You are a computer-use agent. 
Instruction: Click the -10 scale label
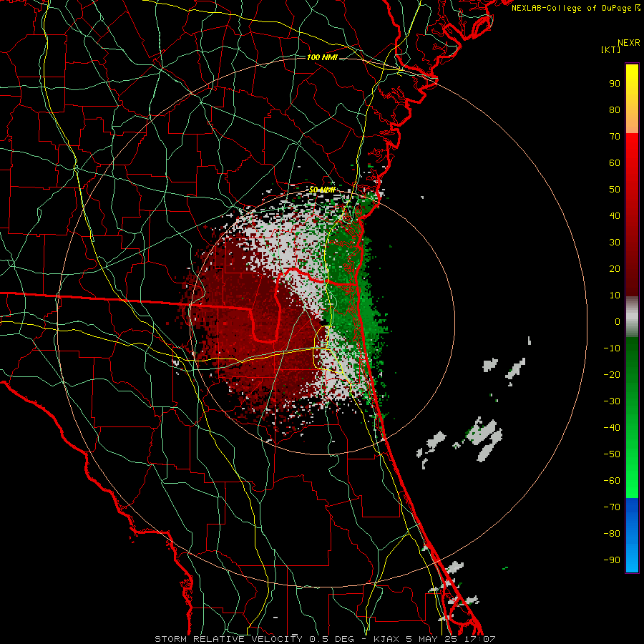click(612, 348)
